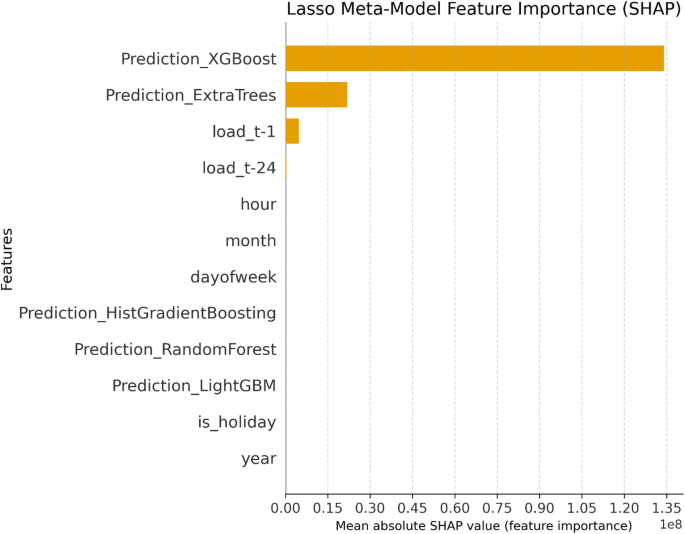685x534 pixels.
Task: Click the Prediction_HistGradientBoosting label
Action: point(147,314)
